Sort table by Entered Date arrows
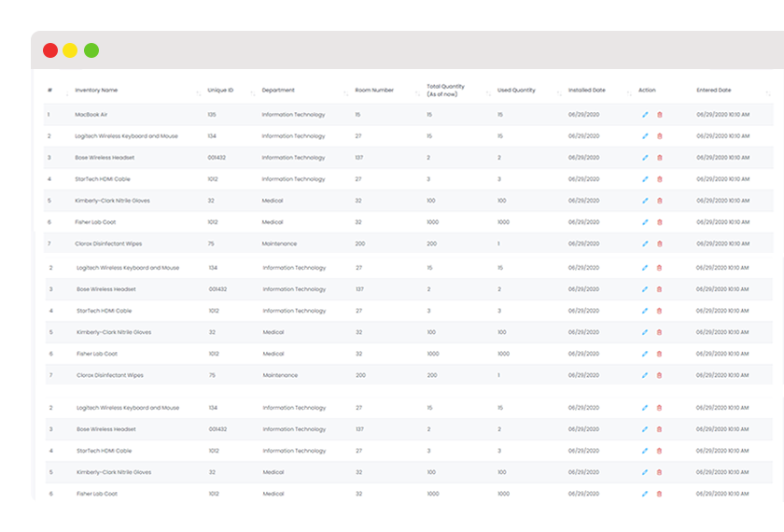The image size is (784, 532). point(768,93)
